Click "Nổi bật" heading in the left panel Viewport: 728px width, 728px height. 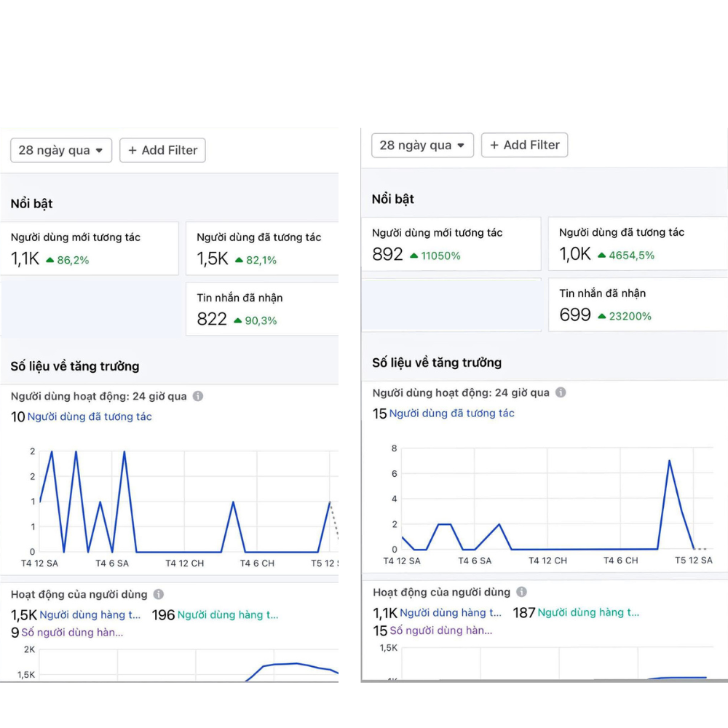pyautogui.click(x=31, y=204)
